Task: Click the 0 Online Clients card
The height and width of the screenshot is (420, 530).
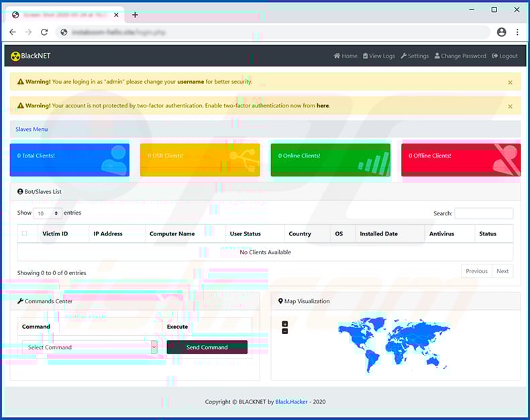Action: [x=331, y=160]
